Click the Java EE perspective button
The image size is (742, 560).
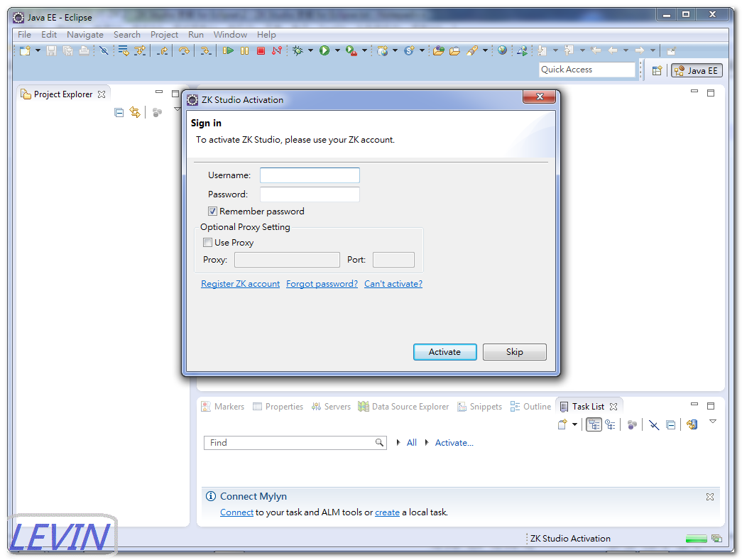point(697,70)
